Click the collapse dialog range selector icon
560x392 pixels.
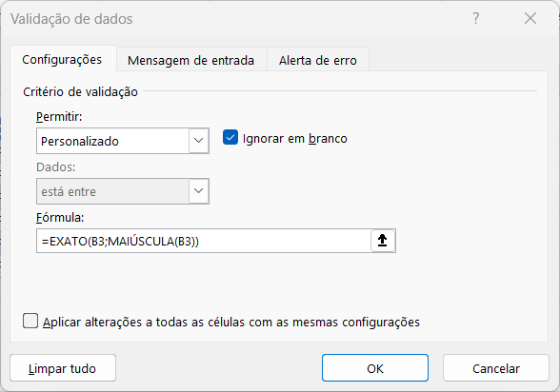click(383, 241)
